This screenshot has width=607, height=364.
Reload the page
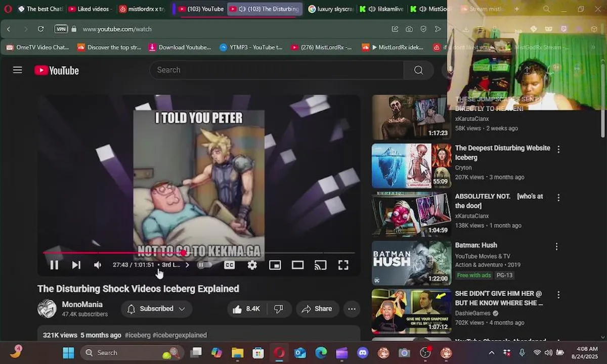tap(40, 29)
